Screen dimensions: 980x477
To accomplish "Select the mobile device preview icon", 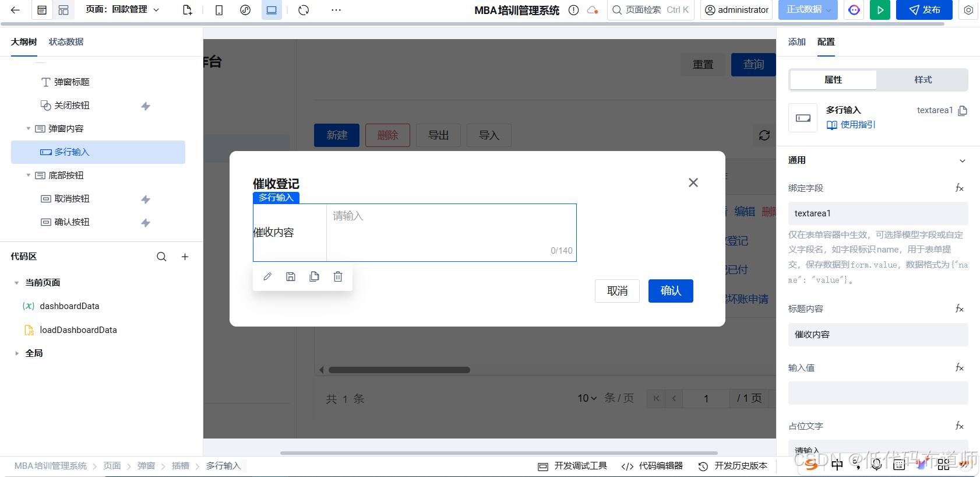I will click(219, 10).
